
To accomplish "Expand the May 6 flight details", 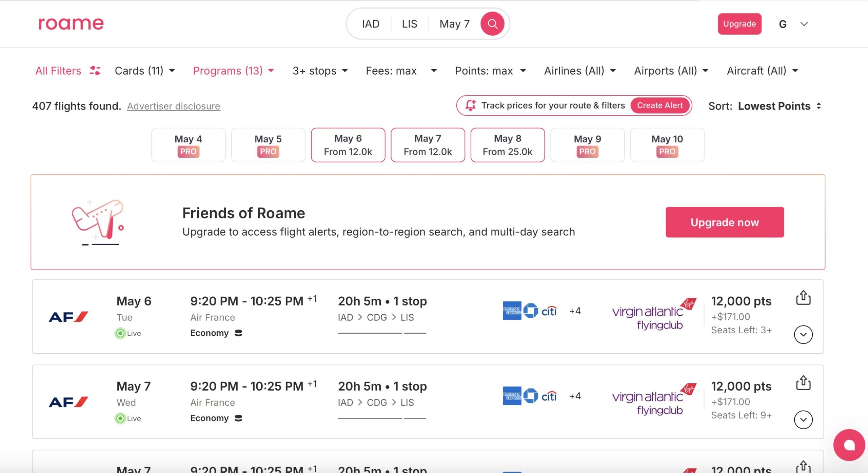I will 803,334.
